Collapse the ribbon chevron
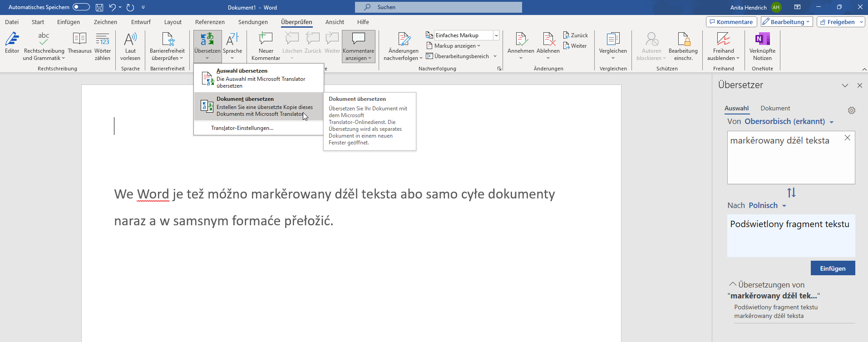 tap(864, 69)
